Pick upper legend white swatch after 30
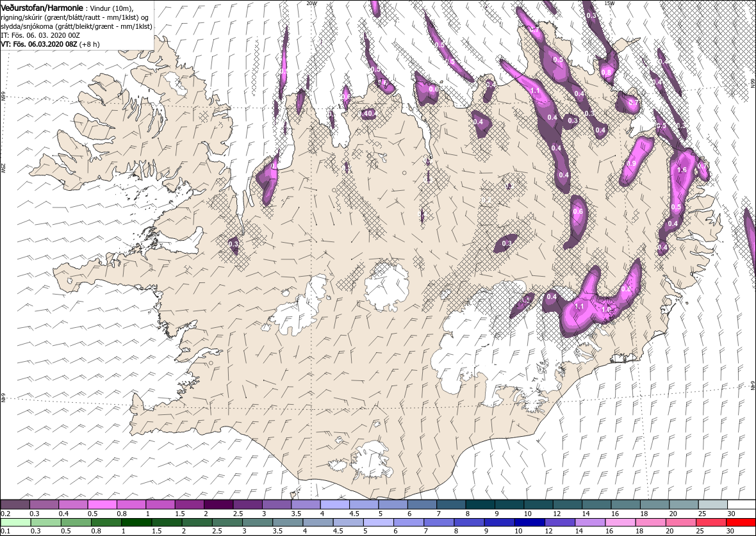Viewport: 756px width, 536px height. (x=741, y=505)
